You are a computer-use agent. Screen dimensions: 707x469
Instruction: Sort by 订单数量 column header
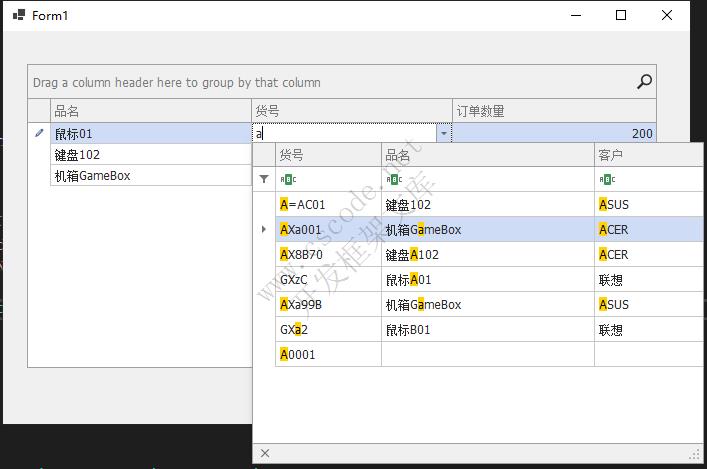[554, 110]
